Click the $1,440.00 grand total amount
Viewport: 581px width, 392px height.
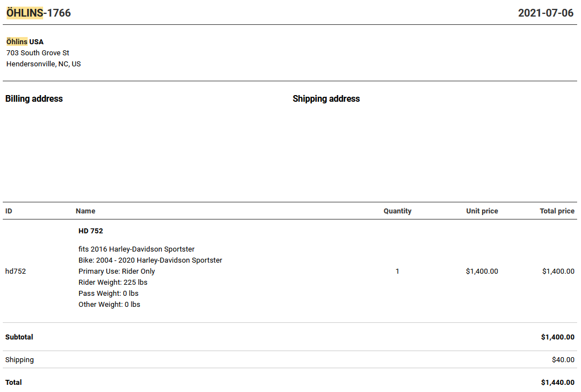coord(558,383)
